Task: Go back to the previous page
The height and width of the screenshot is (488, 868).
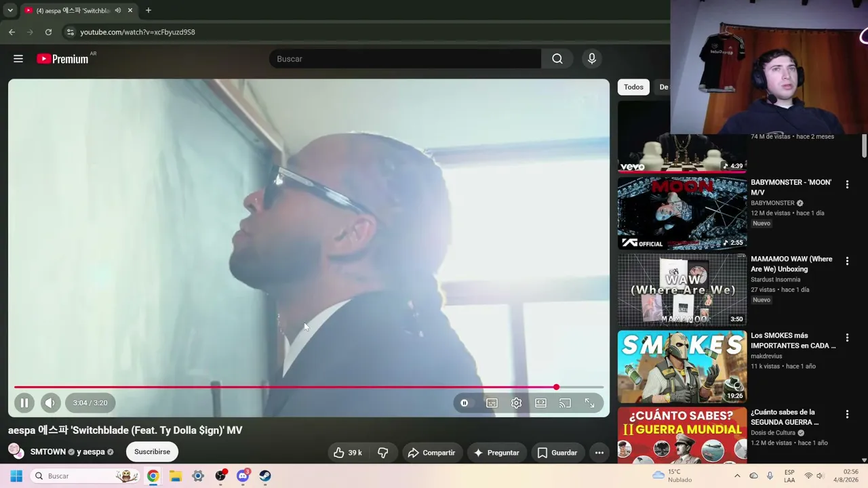Action: click(12, 32)
